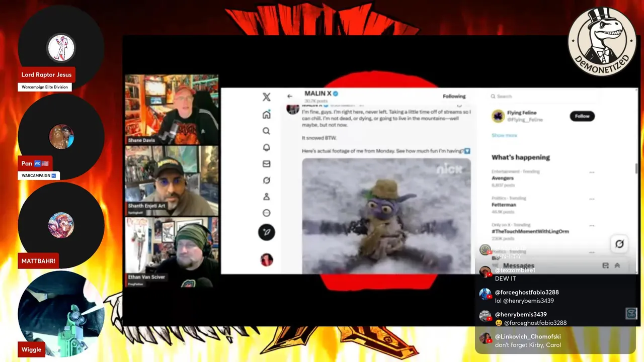Click the X page vertical scrollbar
The width and height of the screenshot is (644, 362).
click(x=636, y=169)
